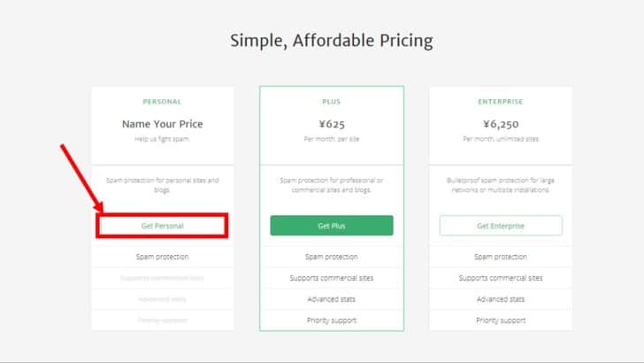Click the ¥625 price label
The height and width of the screenshot is (363, 644).
tap(332, 124)
